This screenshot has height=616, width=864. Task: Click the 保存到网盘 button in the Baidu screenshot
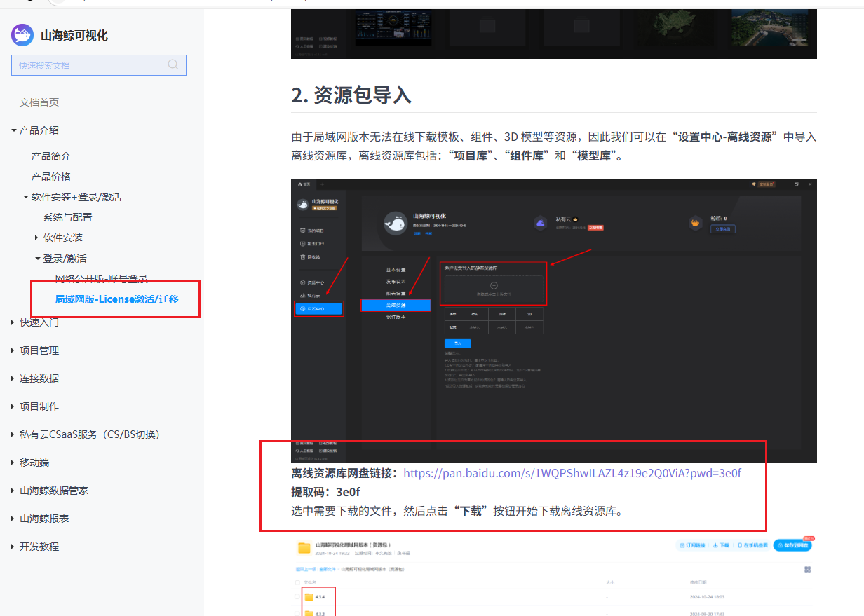[x=792, y=545]
